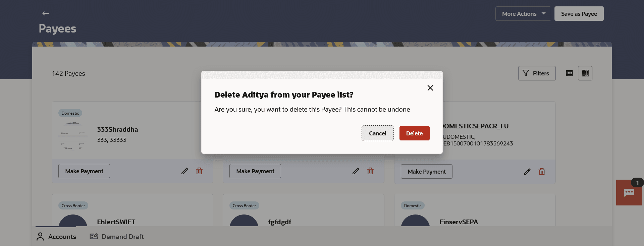Open the Filters panel
The image size is (644, 246).
537,73
